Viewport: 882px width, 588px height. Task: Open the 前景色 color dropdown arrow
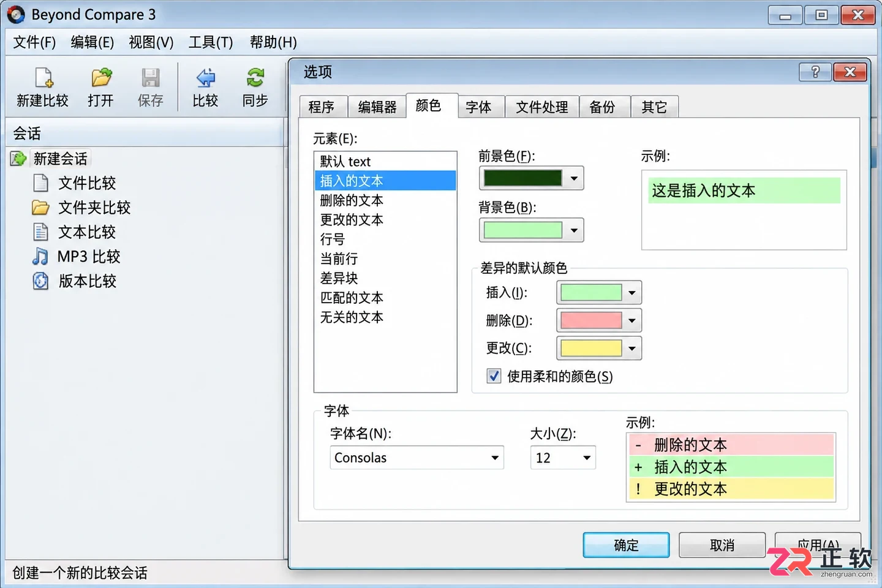click(x=574, y=178)
